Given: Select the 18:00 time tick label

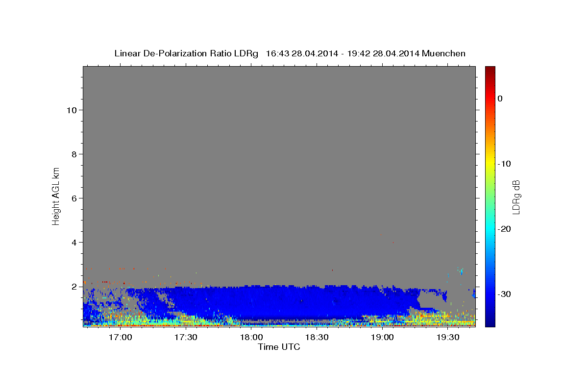Looking at the screenshot, I should click(251, 338).
